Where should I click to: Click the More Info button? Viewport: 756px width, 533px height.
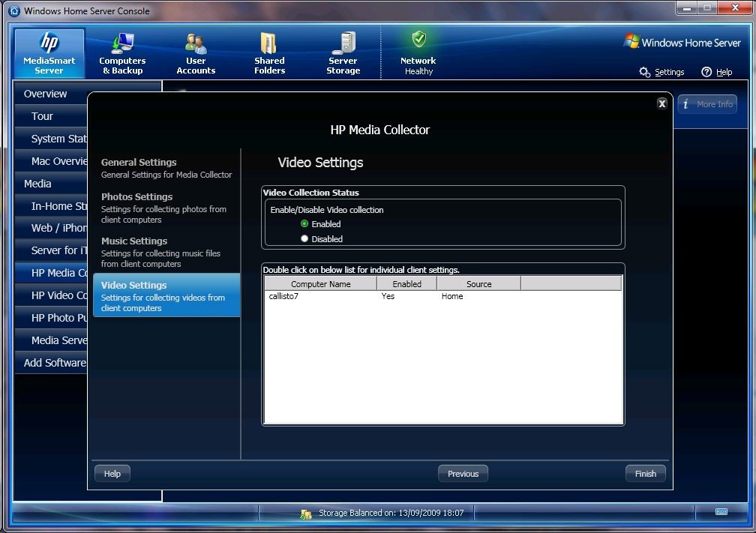click(x=707, y=104)
